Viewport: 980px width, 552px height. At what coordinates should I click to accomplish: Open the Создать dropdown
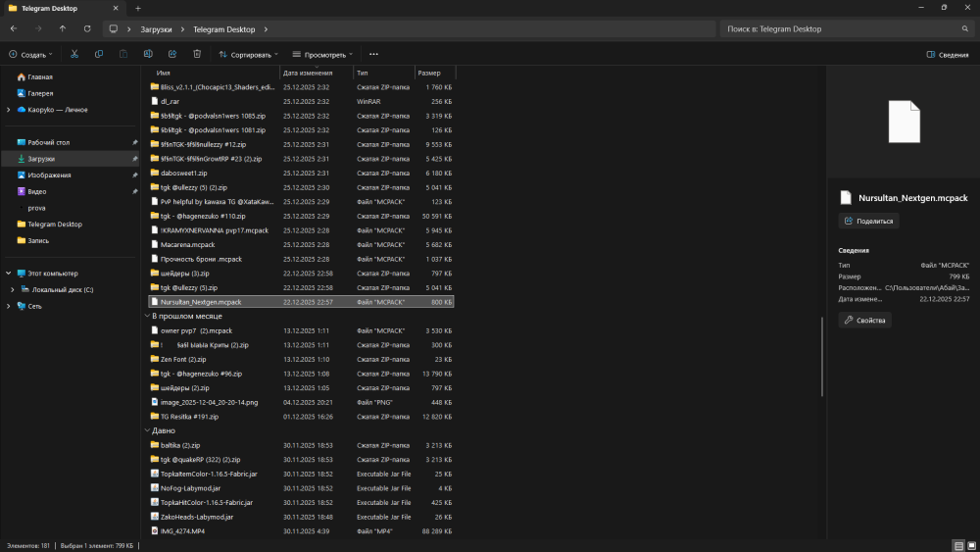click(31, 54)
